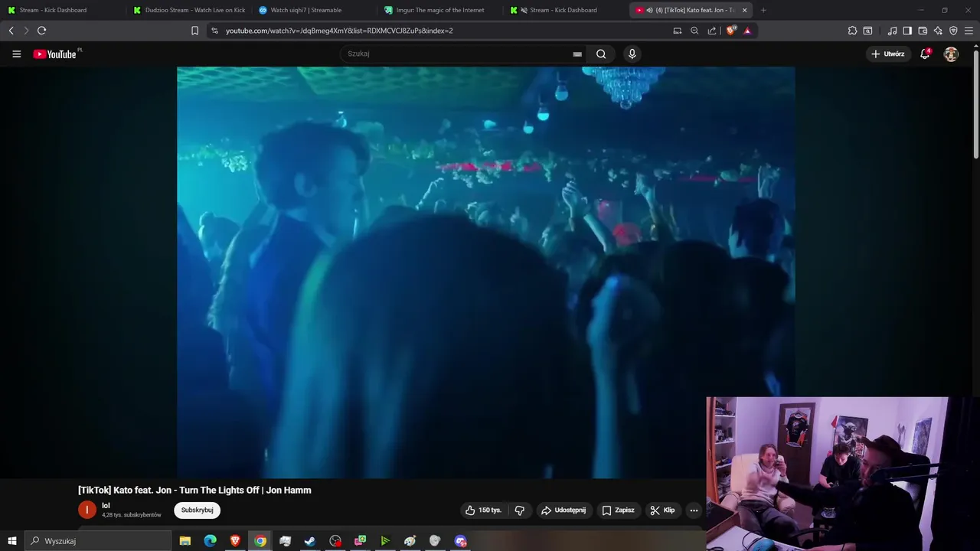The height and width of the screenshot is (551, 980).
Task: Open Brave Shields lion icon
Action: point(730,31)
